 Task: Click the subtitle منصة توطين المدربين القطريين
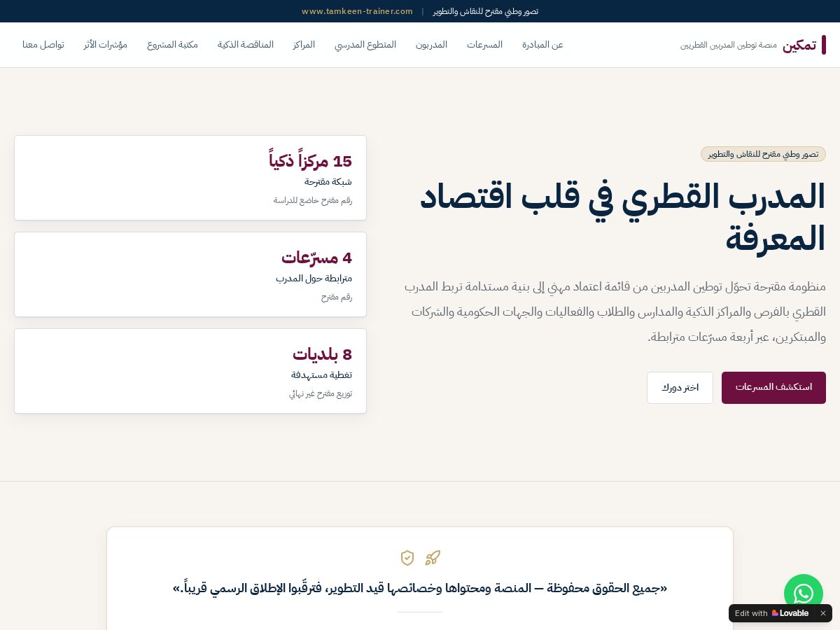729,45
